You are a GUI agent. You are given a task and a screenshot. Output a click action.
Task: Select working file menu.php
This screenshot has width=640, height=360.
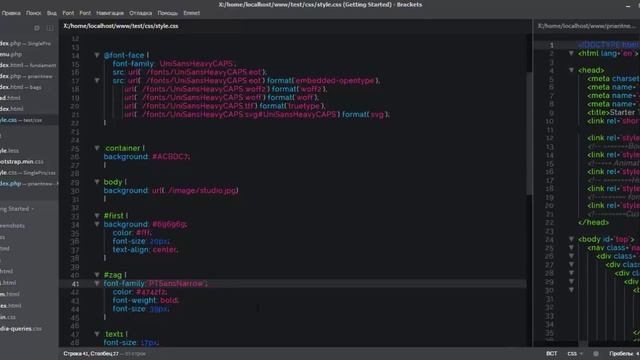(11, 54)
